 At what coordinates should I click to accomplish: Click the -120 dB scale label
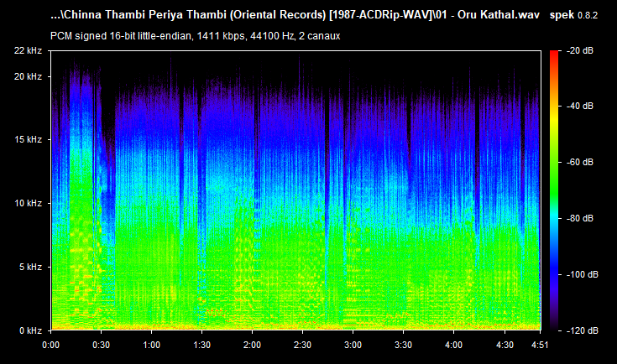pos(582,331)
